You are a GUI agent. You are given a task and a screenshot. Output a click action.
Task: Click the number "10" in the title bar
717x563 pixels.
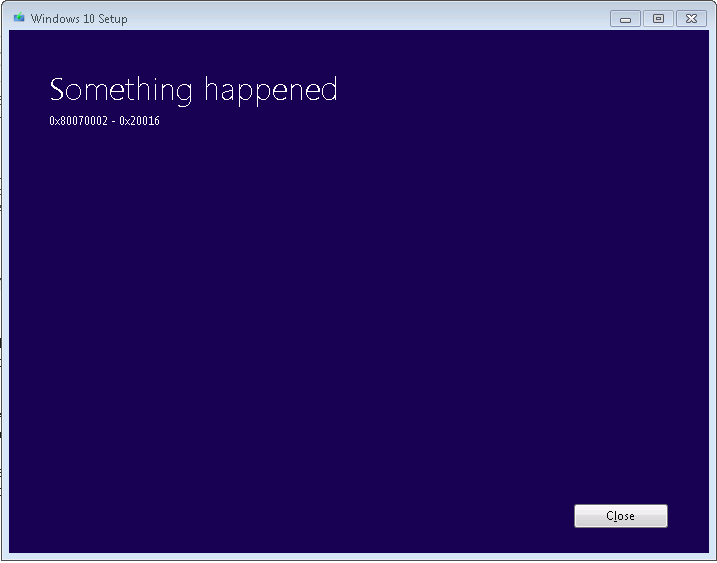pyautogui.click(x=89, y=19)
